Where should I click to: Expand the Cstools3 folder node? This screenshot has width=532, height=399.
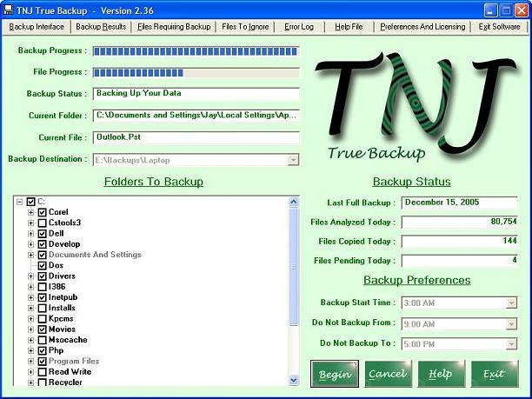coord(31,223)
